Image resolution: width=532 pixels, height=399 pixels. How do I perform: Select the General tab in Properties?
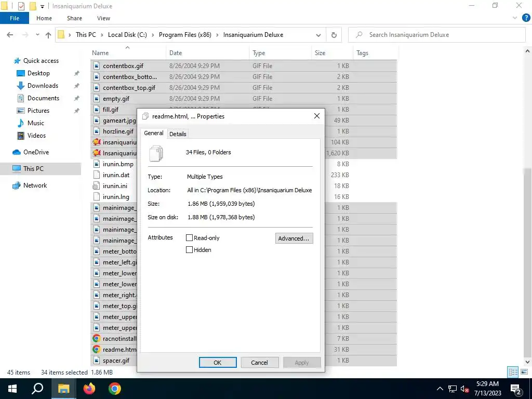pos(154,133)
